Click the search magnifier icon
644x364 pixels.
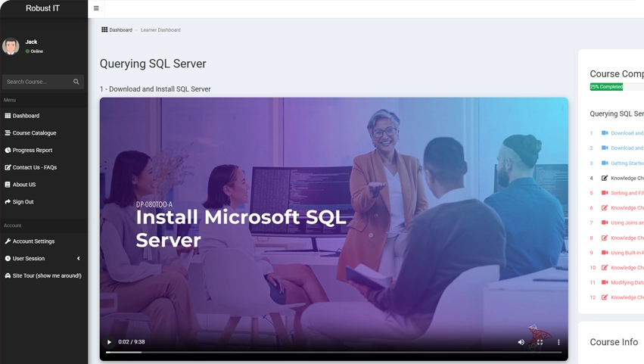(76, 82)
